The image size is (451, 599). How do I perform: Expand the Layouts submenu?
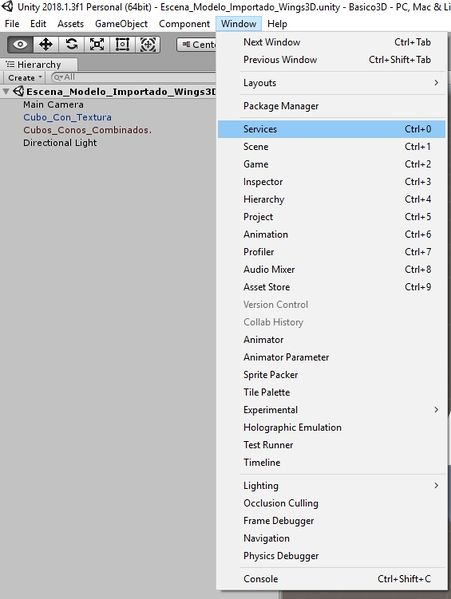(331, 83)
